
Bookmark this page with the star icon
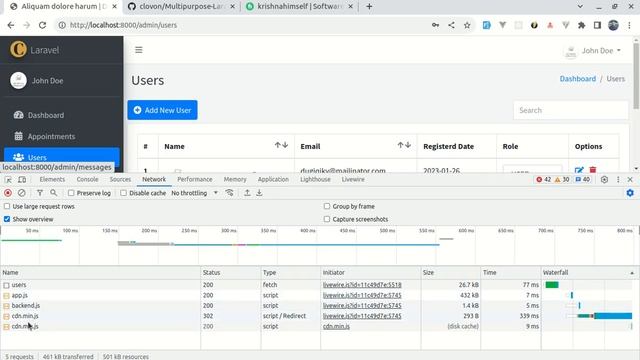tap(467, 25)
